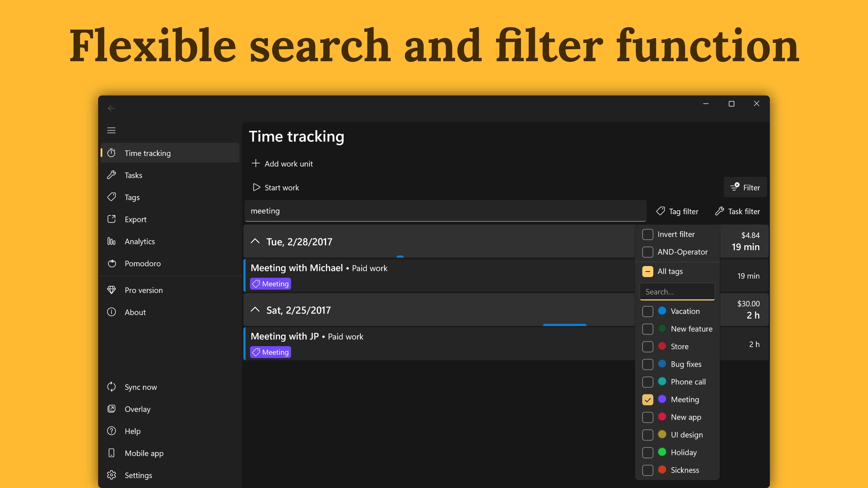Uncheck the Meeting tag checkbox
Screen dimensions: 868x488
(x=647, y=399)
